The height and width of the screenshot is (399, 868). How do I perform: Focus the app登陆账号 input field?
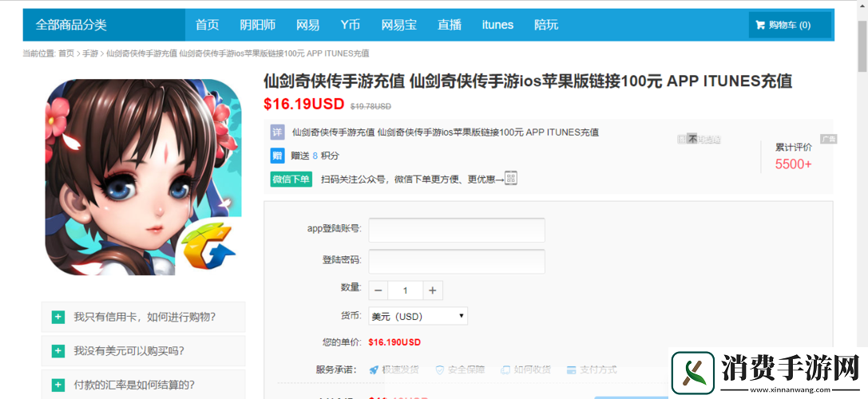[457, 230]
